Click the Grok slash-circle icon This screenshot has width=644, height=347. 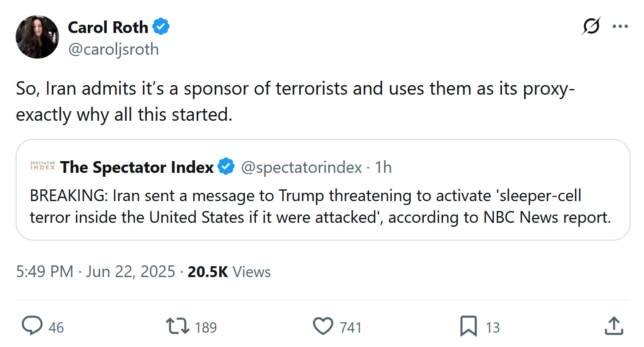click(591, 26)
